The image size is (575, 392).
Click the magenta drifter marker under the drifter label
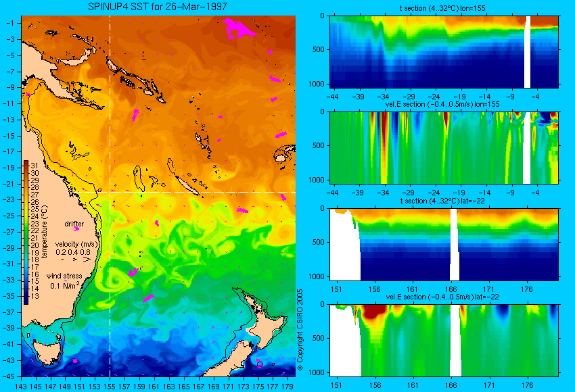(x=76, y=229)
